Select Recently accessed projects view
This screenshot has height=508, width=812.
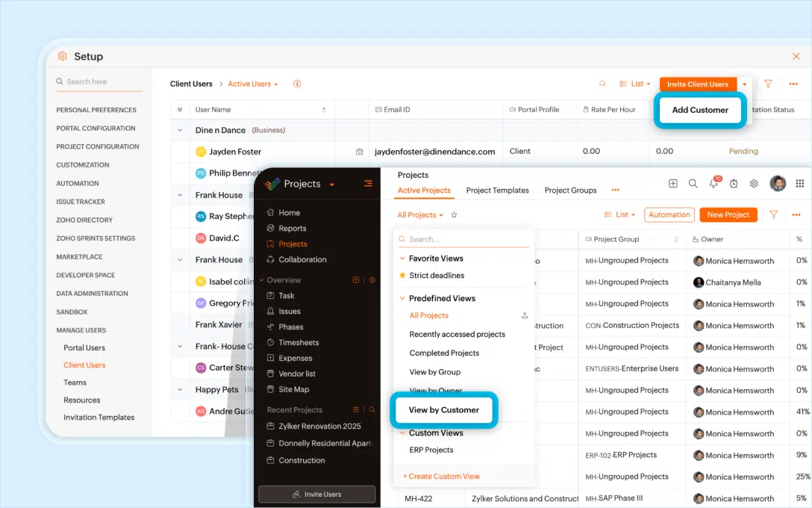point(457,335)
